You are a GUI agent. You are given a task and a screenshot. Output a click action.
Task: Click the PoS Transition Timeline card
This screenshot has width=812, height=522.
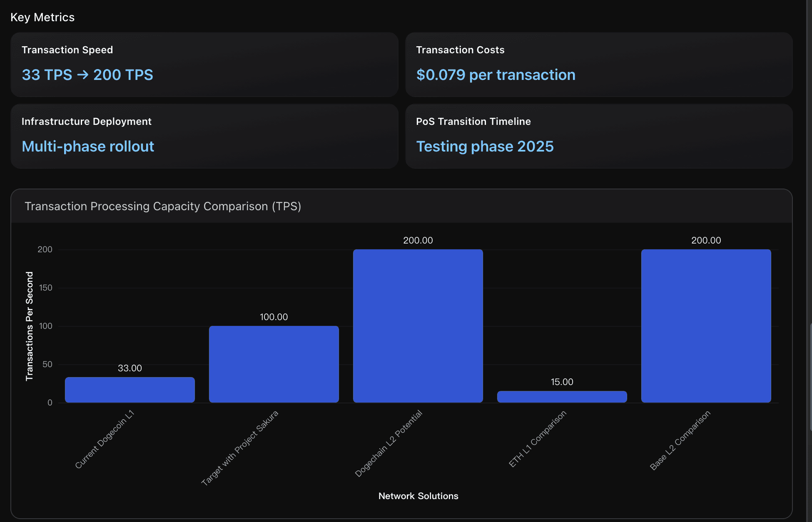coord(598,136)
